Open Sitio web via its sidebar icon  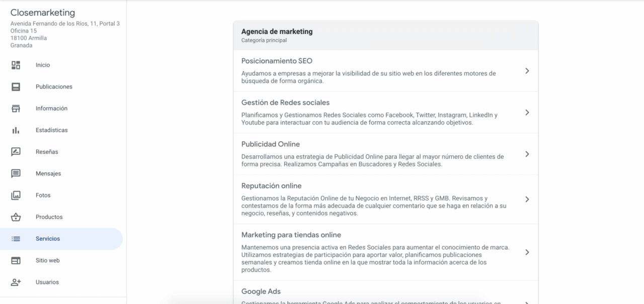point(15,260)
